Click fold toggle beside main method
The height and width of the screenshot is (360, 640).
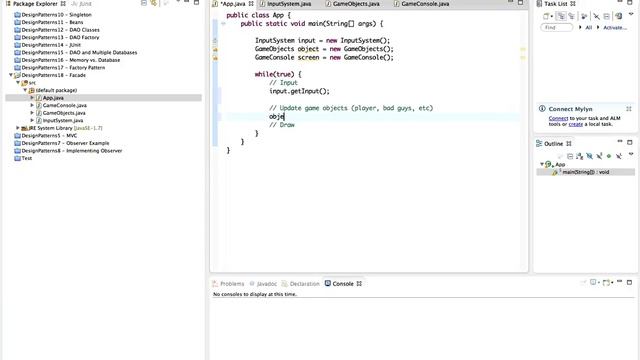pyautogui.click(x=223, y=24)
